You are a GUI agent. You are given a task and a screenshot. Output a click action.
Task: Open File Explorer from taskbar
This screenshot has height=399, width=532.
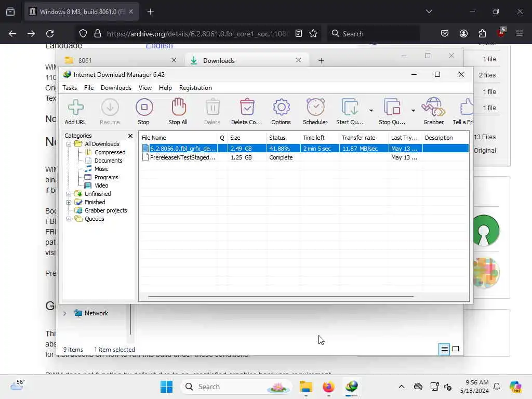(305, 387)
